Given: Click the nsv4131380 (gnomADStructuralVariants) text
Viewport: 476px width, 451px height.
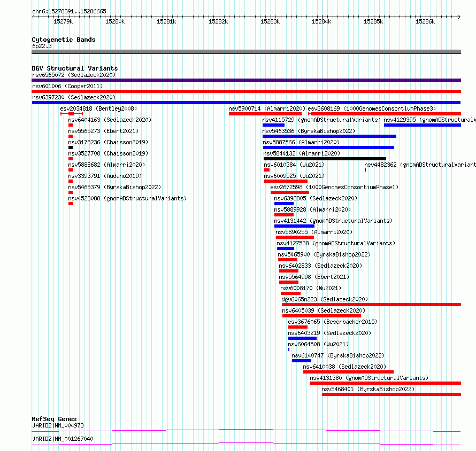Looking at the screenshot, I should tap(369, 378).
